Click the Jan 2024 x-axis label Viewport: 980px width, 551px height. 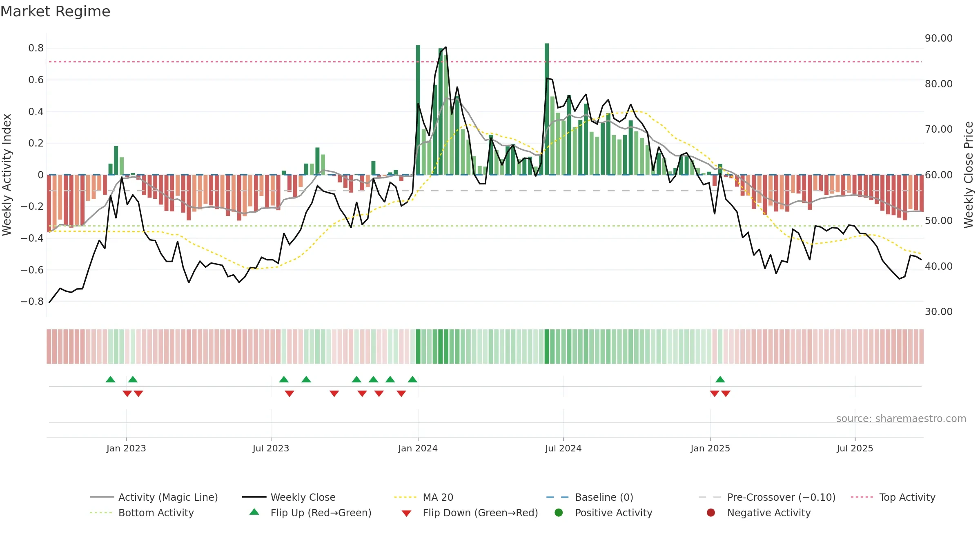click(x=418, y=448)
